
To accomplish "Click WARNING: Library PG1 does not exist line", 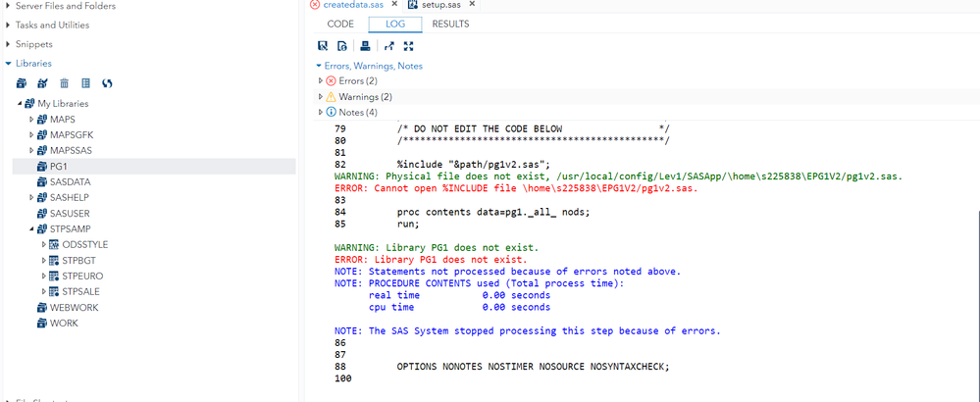I will 437,248.
